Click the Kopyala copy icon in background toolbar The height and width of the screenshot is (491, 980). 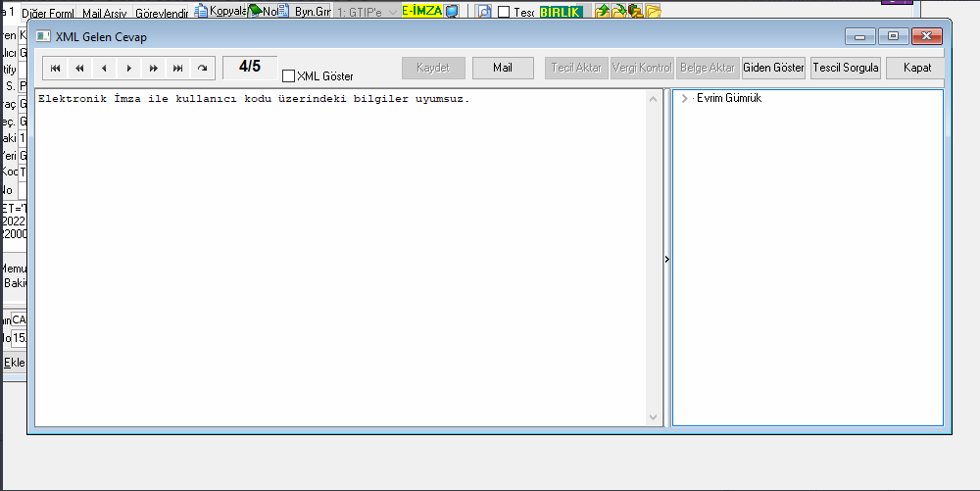[201, 11]
